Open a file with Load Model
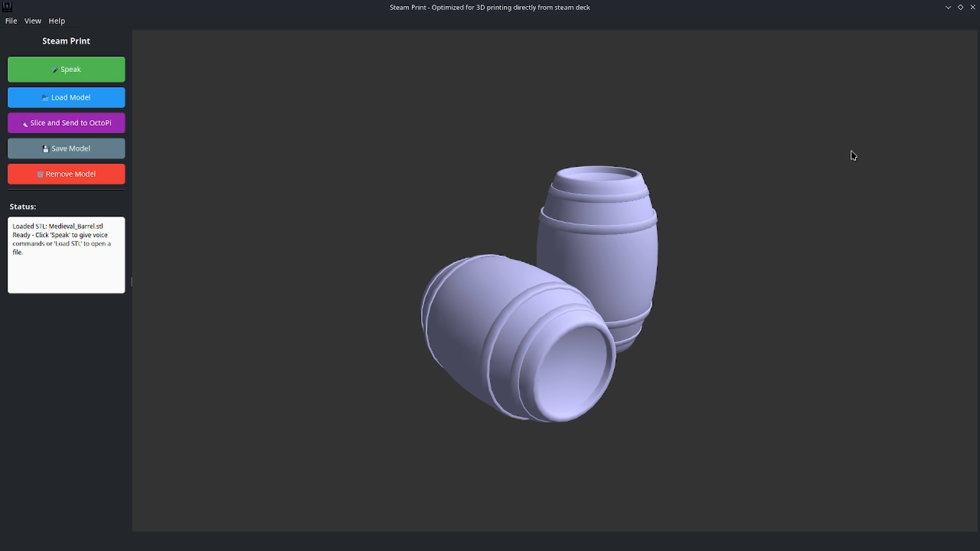The height and width of the screenshot is (551, 980). (x=66, y=97)
